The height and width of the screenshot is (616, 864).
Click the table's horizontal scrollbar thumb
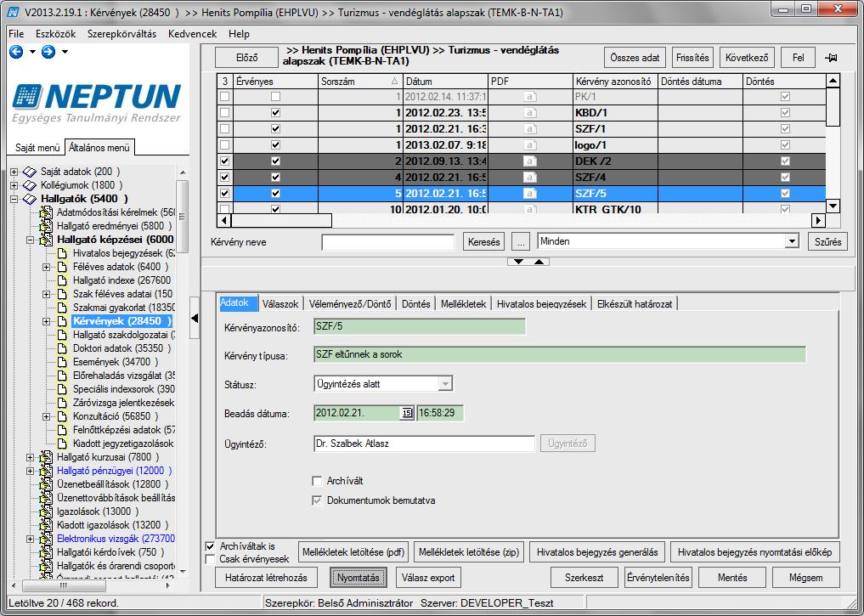[x=281, y=220]
